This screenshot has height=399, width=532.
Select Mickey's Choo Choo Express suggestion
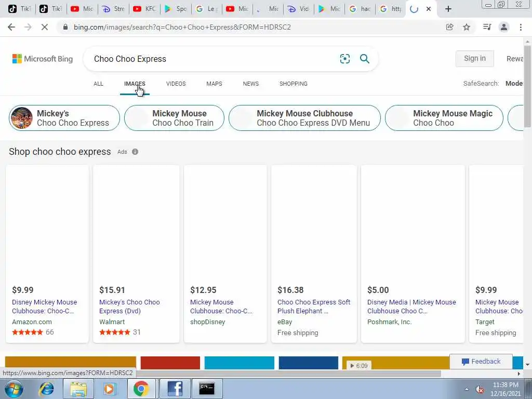click(x=64, y=118)
